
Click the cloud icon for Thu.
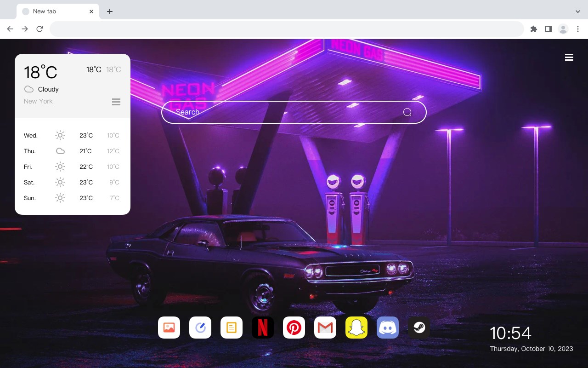click(60, 151)
